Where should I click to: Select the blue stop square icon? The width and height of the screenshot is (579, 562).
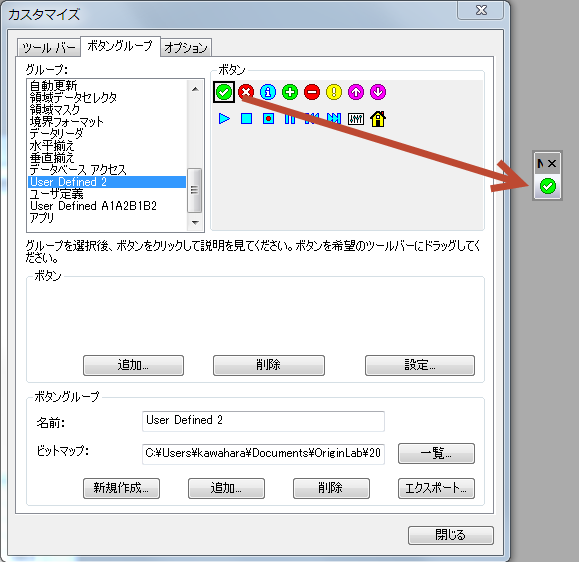click(246, 119)
